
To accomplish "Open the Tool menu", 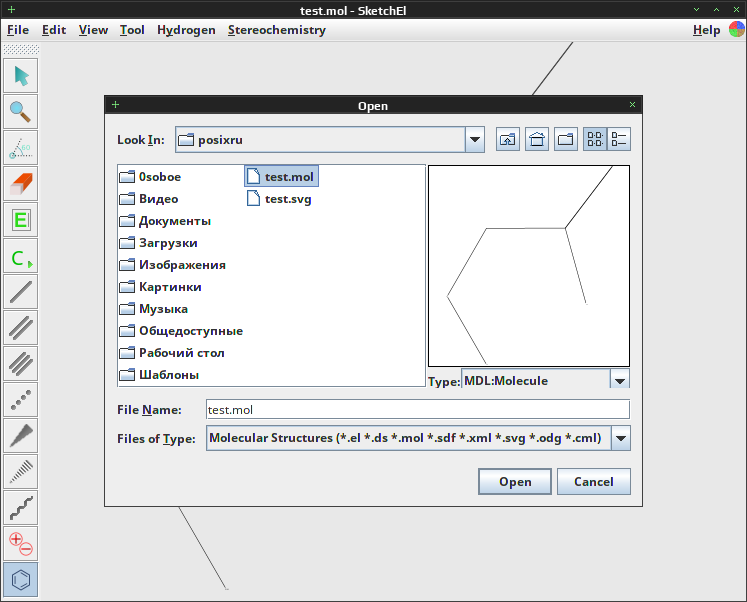I will (132, 30).
